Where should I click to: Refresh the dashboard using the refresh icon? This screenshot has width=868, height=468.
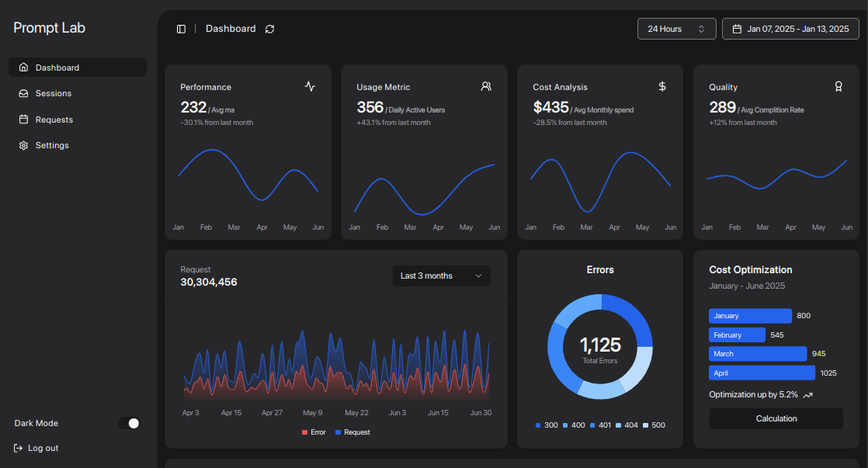point(269,29)
